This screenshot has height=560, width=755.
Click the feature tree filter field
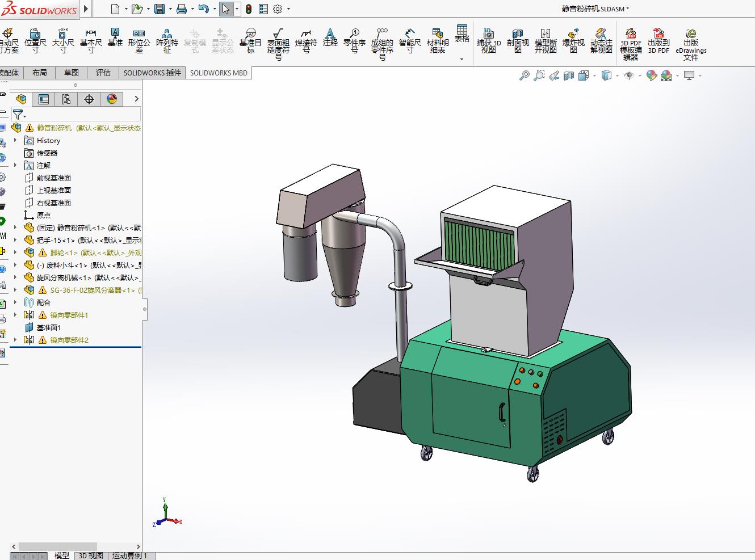(x=75, y=115)
